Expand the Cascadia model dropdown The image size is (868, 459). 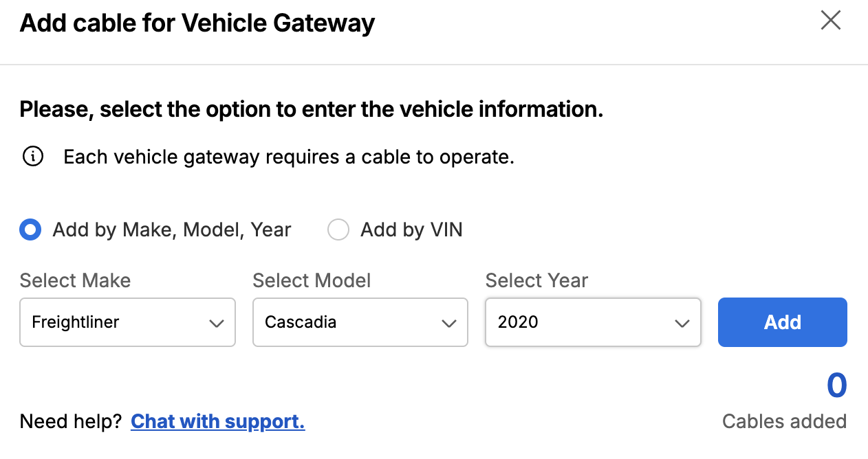tap(360, 322)
